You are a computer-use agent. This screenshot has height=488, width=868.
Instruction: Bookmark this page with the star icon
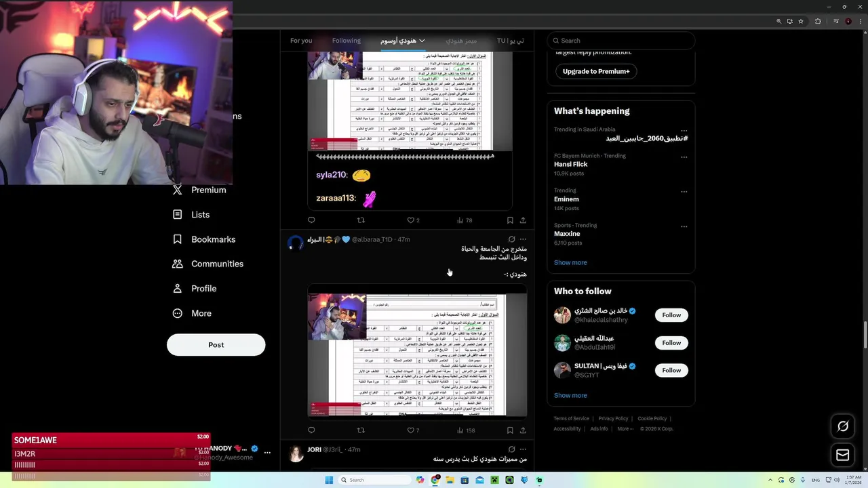click(x=801, y=21)
